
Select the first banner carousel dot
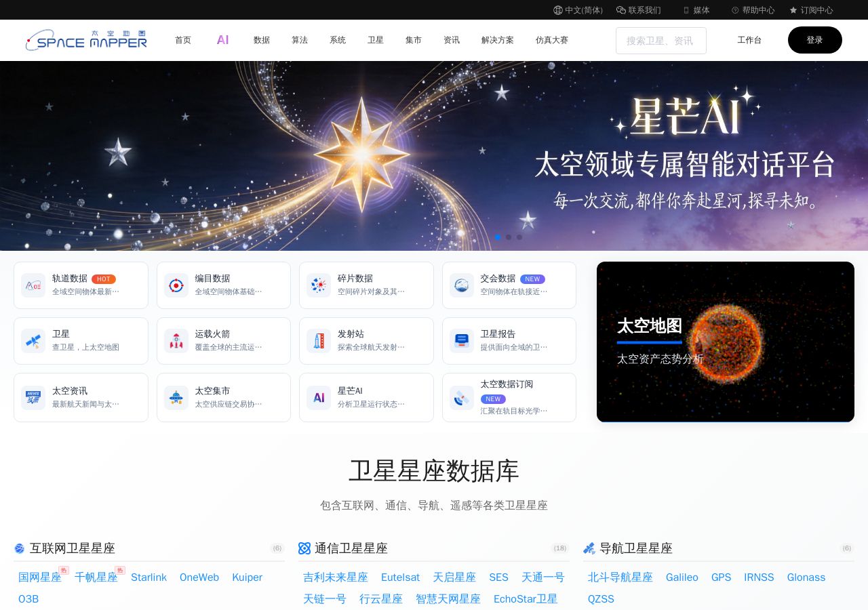click(x=498, y=237)
